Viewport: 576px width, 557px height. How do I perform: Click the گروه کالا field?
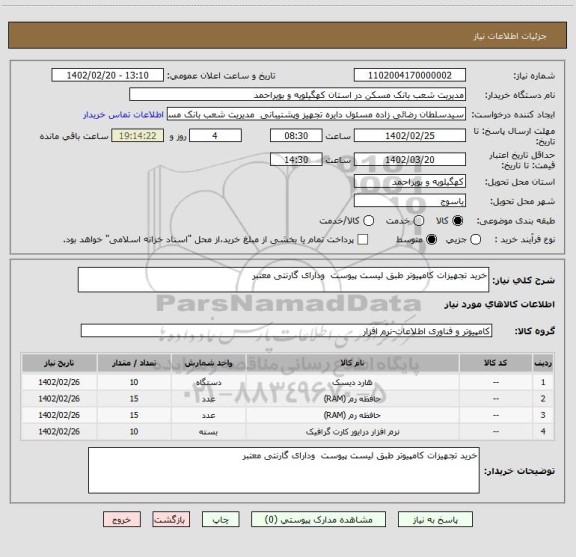pos(286,331)
